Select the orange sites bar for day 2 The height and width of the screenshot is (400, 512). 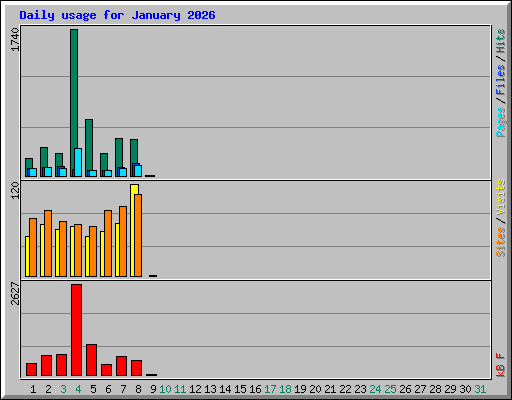tap(48, 243)
